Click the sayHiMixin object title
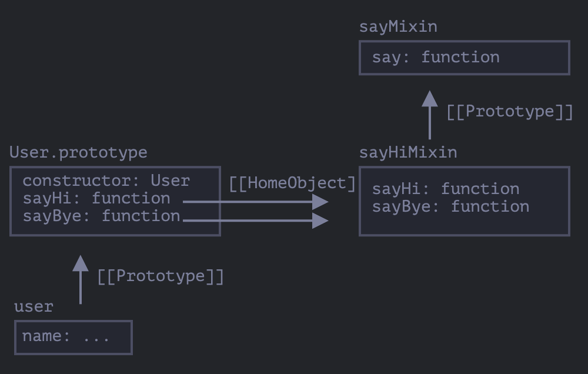This screenshot has width=588, height=374. point(407,153)
